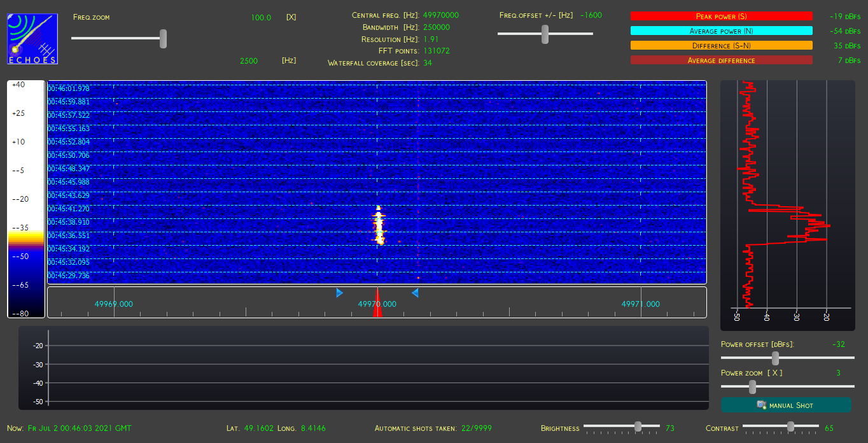Click the Automatic shots taken 22/9999 counter
The width and height of the screenshot is (868, 443).
(x=433, y=428)
